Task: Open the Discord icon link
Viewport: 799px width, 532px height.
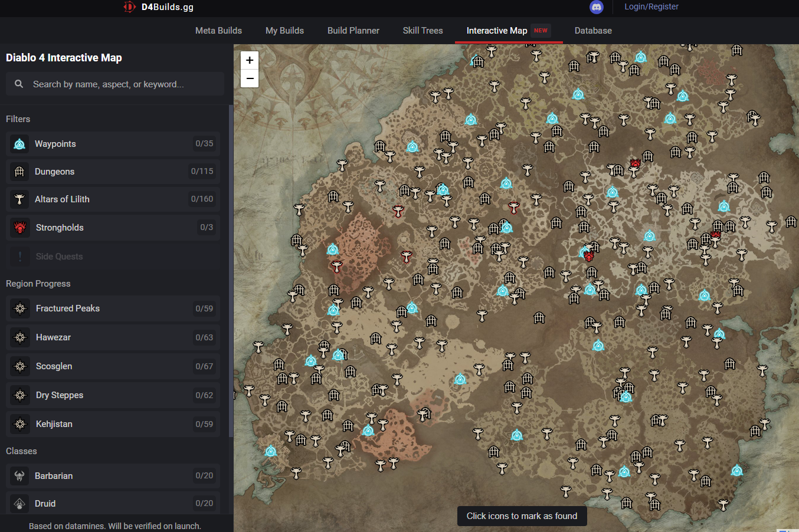Action: [597, 7]
